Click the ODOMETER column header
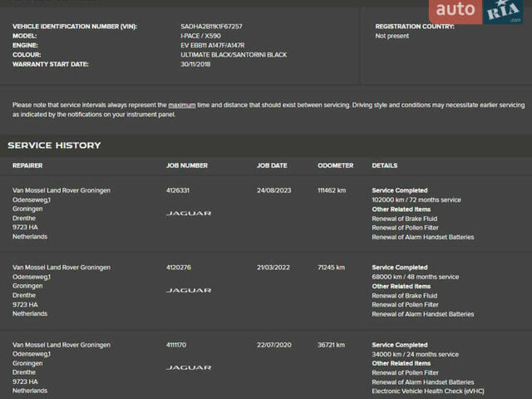532x399 pixels. click(x=335, y=165)
